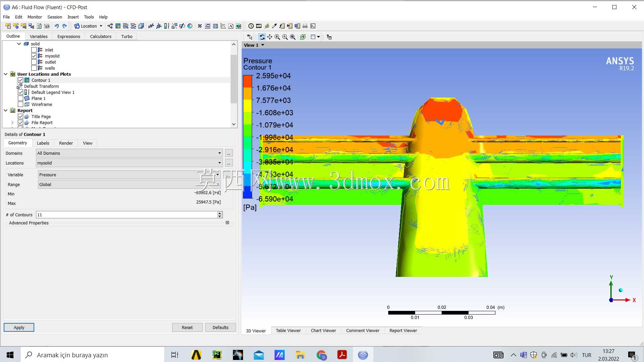Image resolution: width=644 pixels, height=362 pixels.
Task: Insert a Streamline from toolbar
Action: point(126,26)
